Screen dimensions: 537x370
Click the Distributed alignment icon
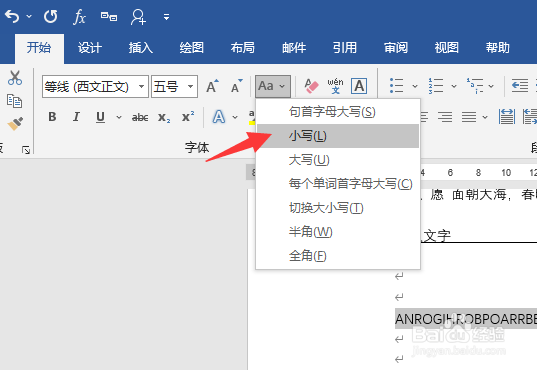tap(507, 117)
